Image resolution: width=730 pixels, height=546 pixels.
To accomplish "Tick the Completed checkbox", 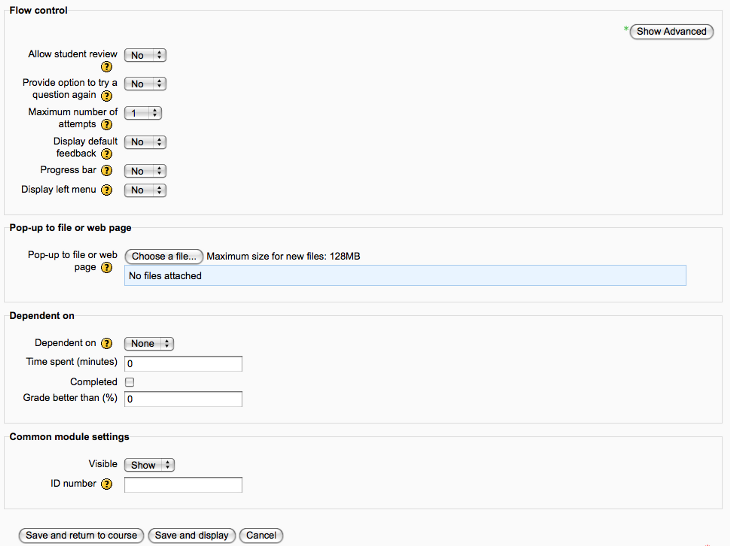I will (x=129, y=382).
